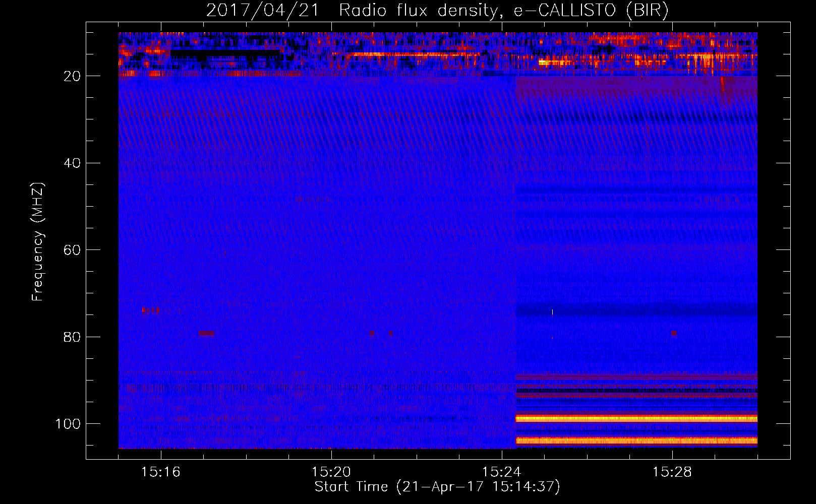Click the 40 frequency tick label
Screen dimensions: 816x504
pos(72,163)
